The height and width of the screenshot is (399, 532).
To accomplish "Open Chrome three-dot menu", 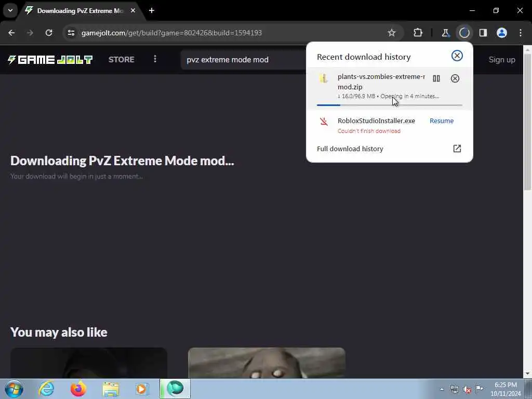I will click(521, 33).
